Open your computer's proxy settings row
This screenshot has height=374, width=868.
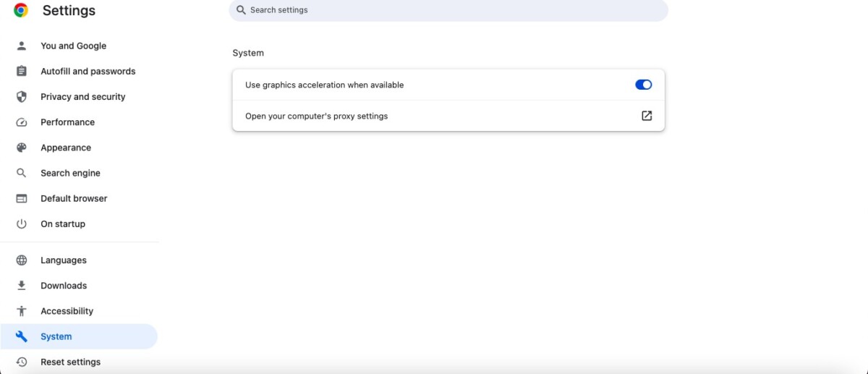click(x=448, y=116)
